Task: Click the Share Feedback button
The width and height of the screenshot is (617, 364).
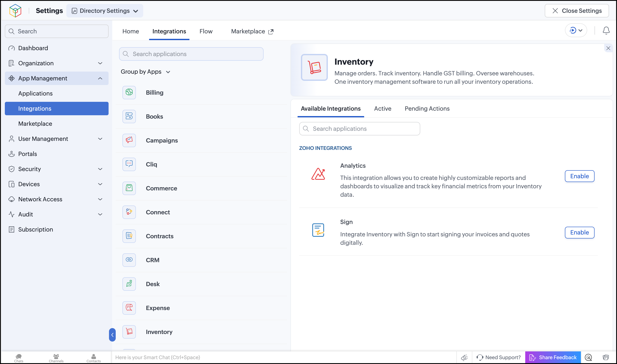Action: click(553, 357)
